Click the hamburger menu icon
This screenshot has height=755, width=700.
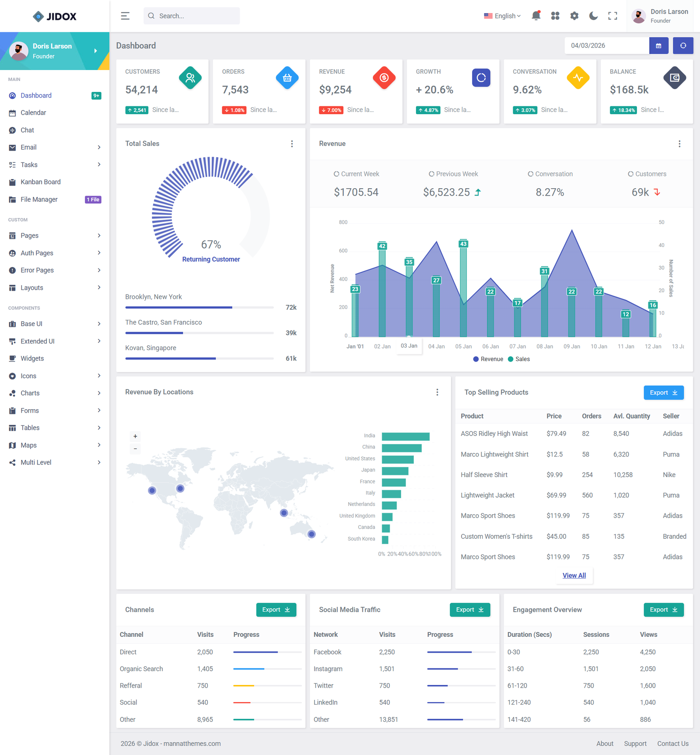tap(125, 16)
